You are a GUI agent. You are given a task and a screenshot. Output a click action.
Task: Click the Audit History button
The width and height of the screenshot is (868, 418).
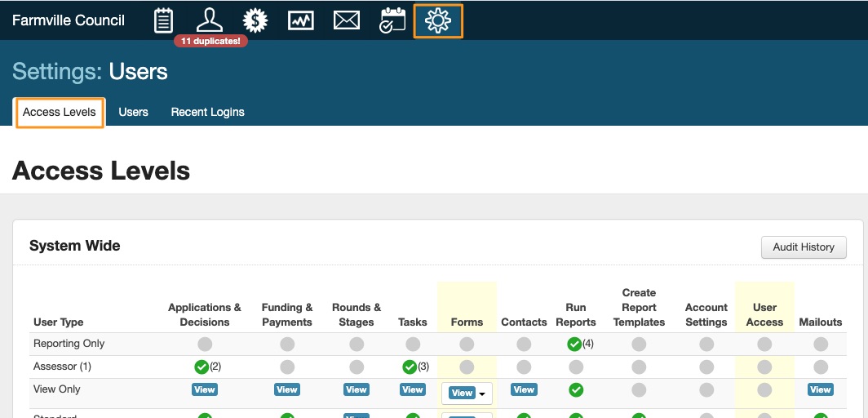pyautogui.click(x=803, y=247)
